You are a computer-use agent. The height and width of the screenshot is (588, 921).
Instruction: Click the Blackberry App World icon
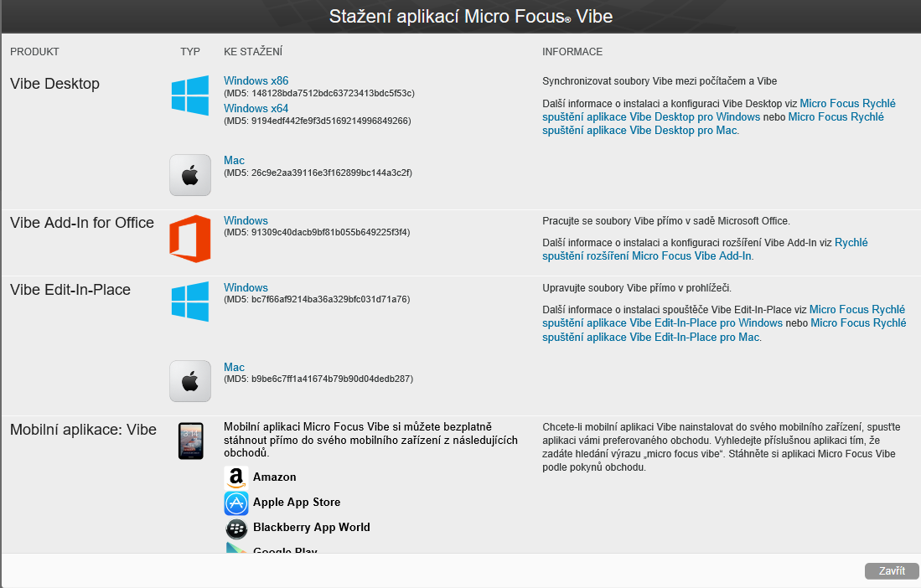coord(236,528)
